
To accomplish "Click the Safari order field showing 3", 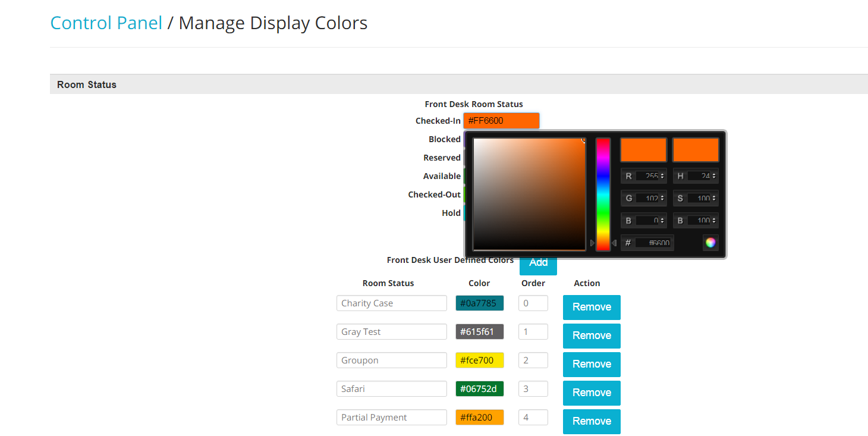I will [x=533, y=389].
